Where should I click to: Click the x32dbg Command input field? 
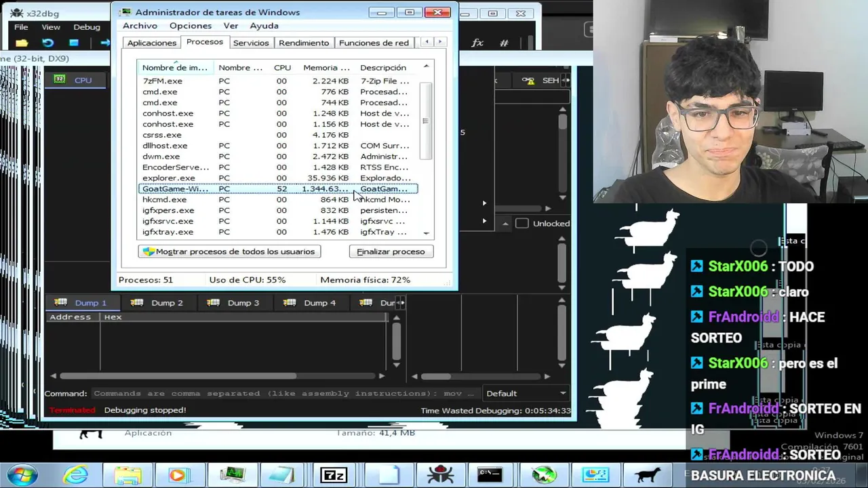click(285, 393)
